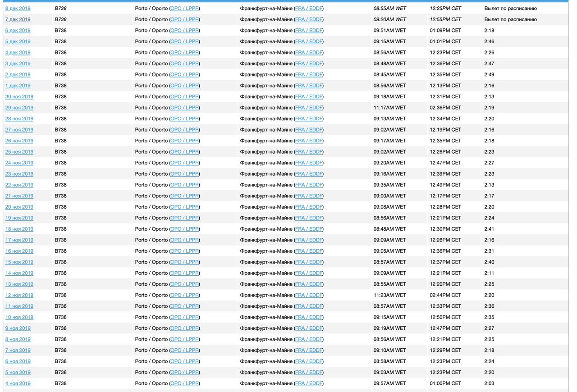Open the 23 ноя 2019 flight link

[19, 174]
